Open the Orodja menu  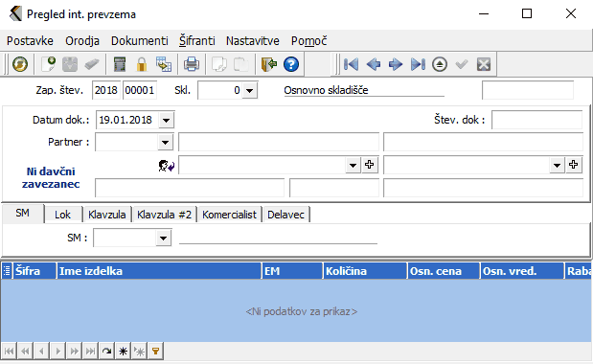(82, 41)
